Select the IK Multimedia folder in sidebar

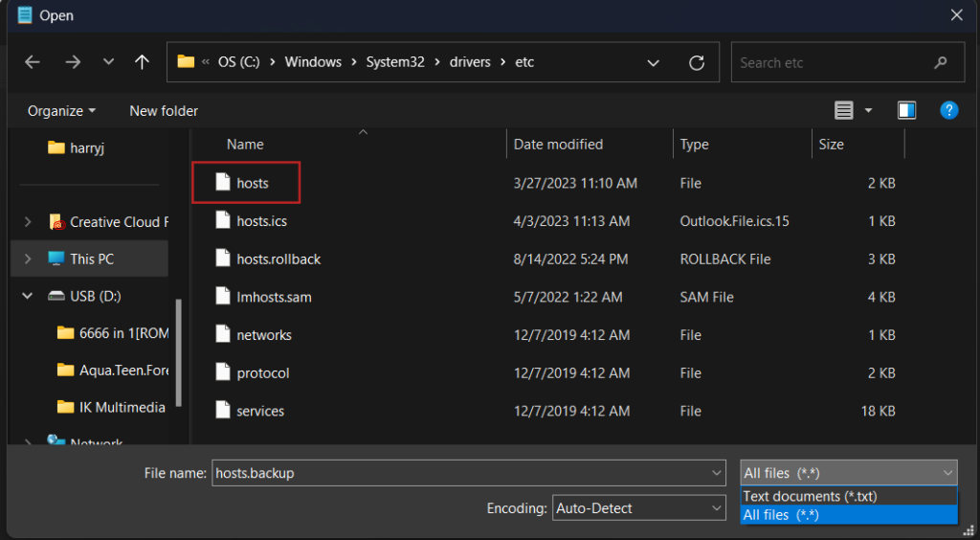122,407
